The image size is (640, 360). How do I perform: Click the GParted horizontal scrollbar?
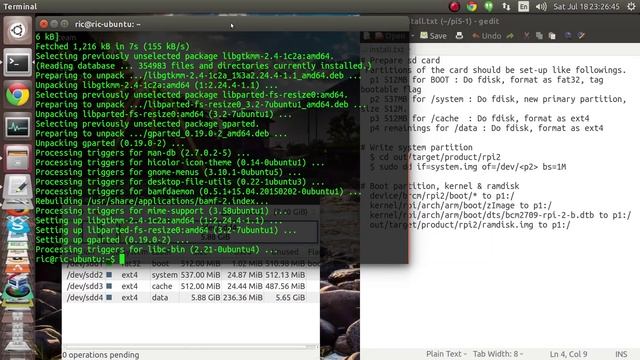190,347
